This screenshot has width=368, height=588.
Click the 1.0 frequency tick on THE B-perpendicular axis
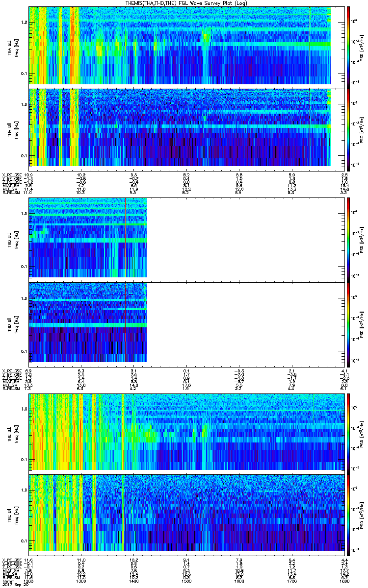[24, 409]
